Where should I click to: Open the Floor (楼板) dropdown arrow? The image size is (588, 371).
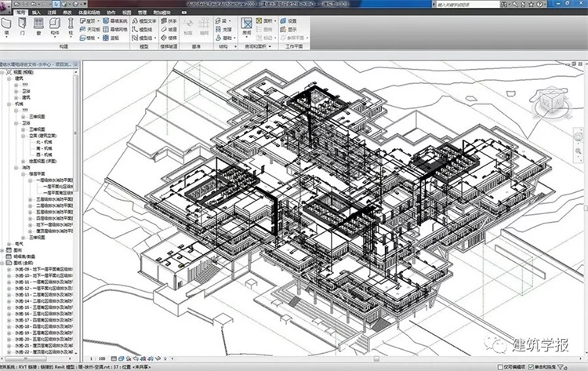click(x=103, y=37)
